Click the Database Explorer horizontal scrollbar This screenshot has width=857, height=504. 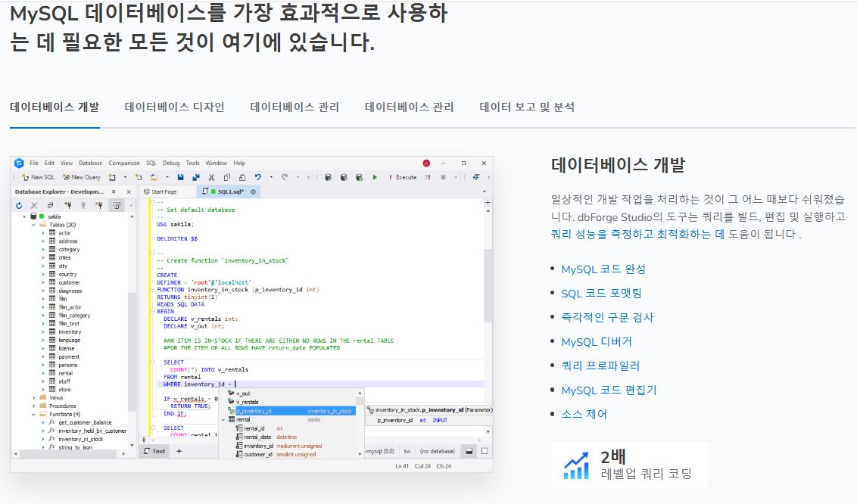point(70,454)
